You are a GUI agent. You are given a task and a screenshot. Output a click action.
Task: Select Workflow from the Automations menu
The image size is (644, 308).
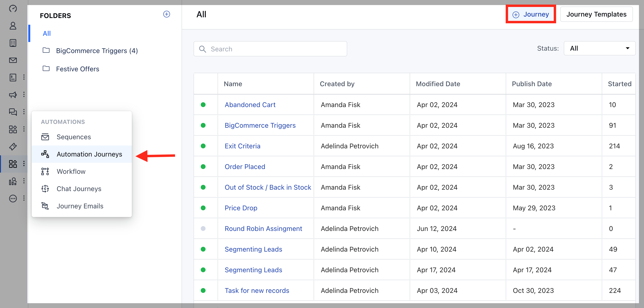(x=71, y=171)
